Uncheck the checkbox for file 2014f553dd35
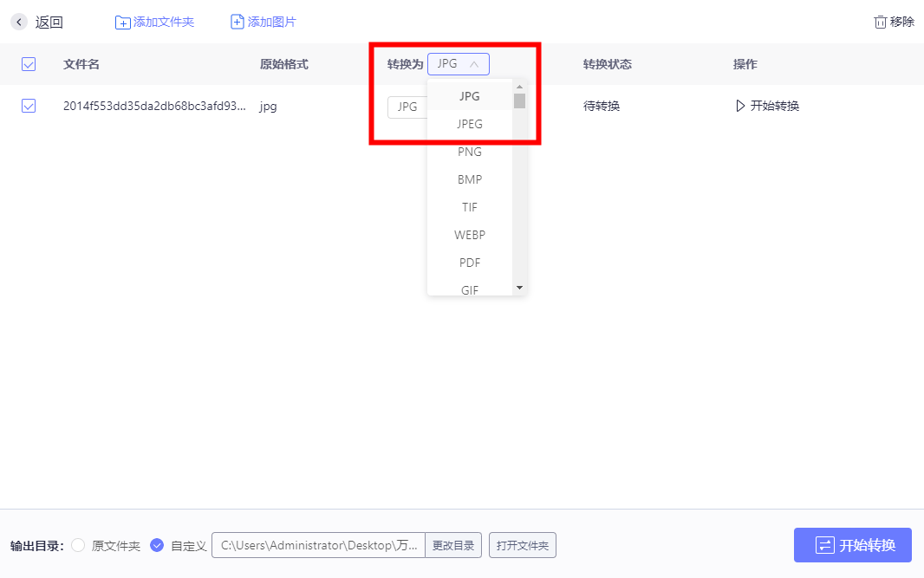Viewport: 924px width, 578px height. 29,106
